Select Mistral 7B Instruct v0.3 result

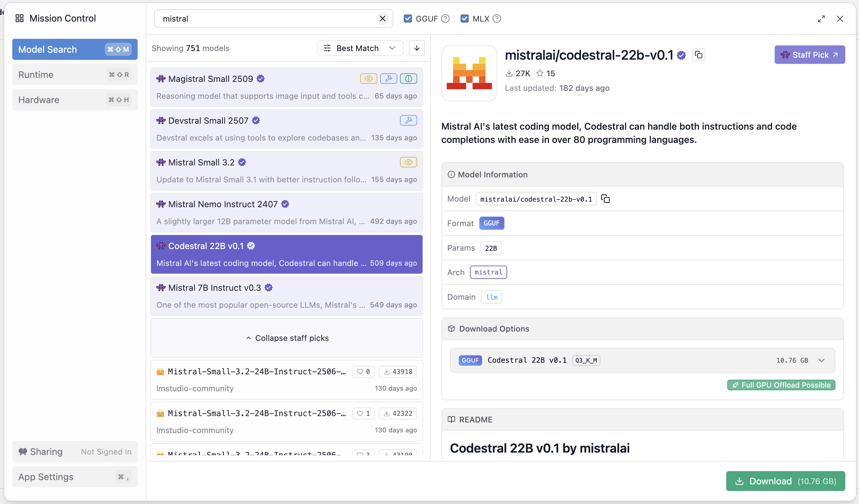point(286,295)
